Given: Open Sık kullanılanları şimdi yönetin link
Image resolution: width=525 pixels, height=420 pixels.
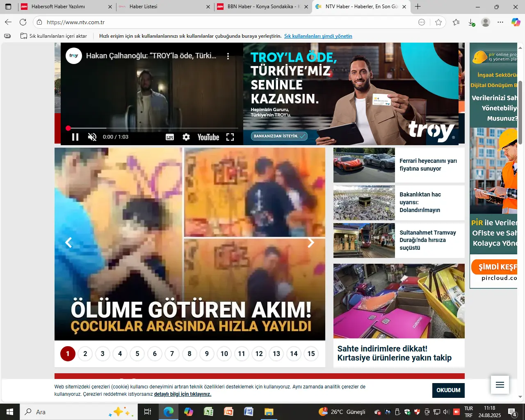Looking at the screenshot, I should pos(318,36).
